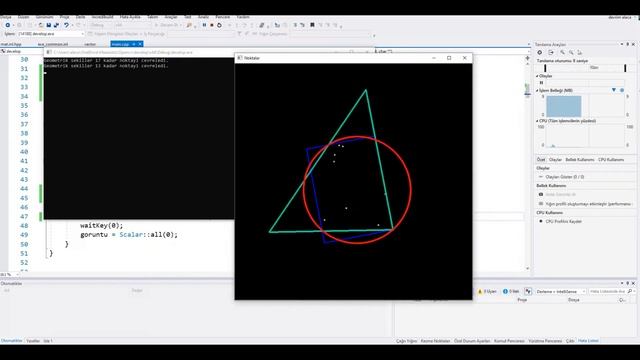This screenshot has width=640, height=360.
Task: Open the Yardım menu
Action: [x=243, y=17]
